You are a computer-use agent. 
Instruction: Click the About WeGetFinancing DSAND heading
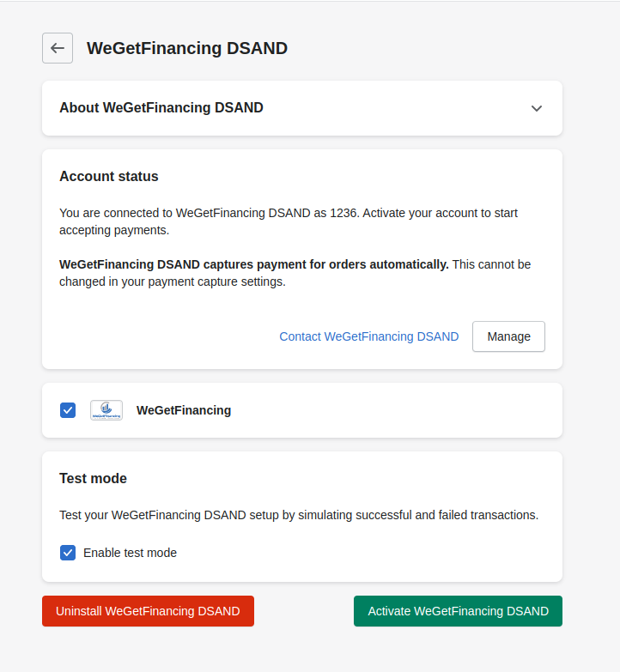pos(161,107)
